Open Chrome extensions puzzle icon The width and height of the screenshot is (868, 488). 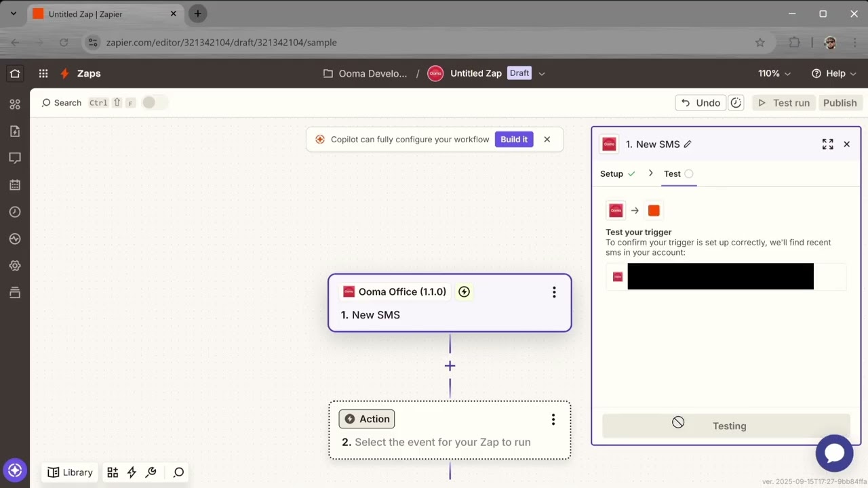pos(795,42)
